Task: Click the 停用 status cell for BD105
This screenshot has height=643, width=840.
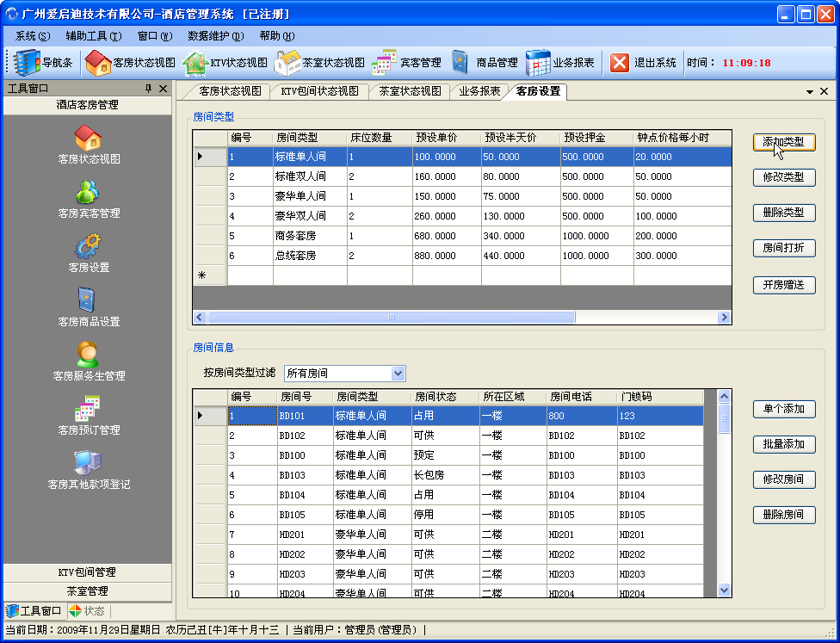Action: 445,515
